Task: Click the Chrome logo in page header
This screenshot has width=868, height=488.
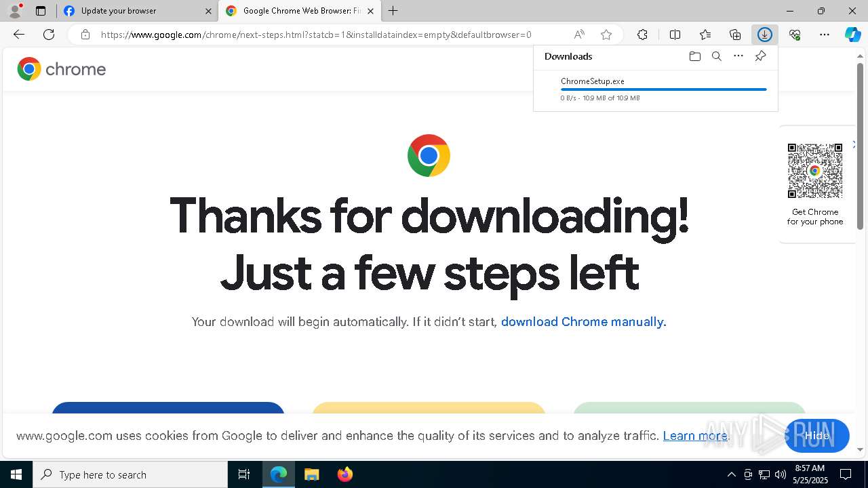Action: (61, 69)
